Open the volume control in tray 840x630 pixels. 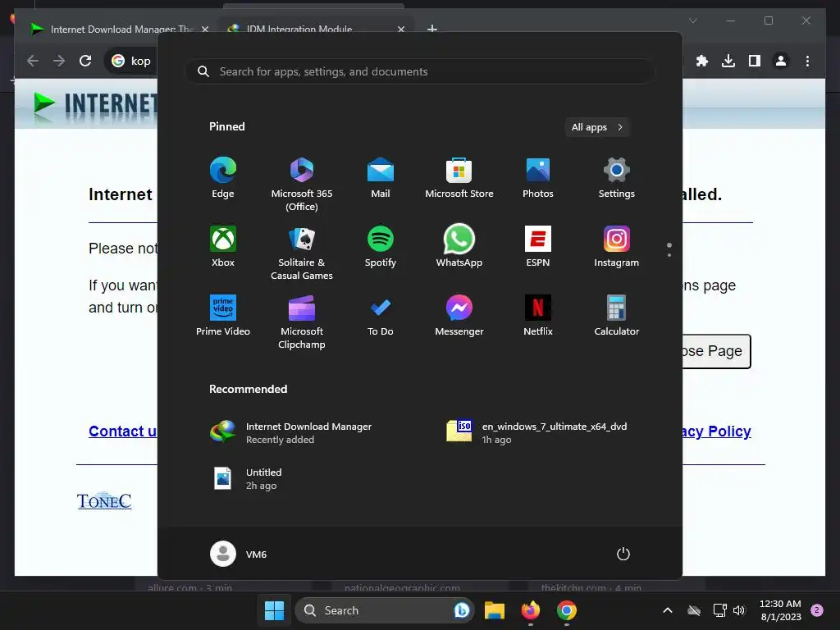[740, 610]
